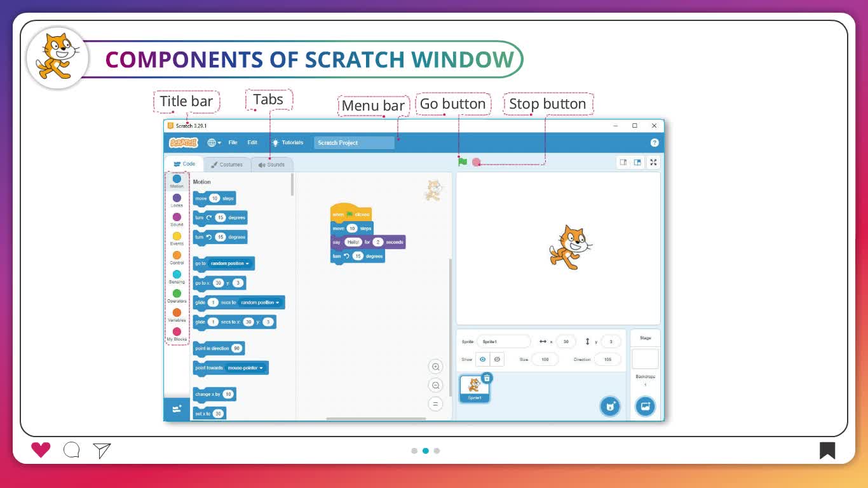This screenshot has height=488, width=868.
Task: Open the glide to random position dropdown
Action: coord(261,302)
